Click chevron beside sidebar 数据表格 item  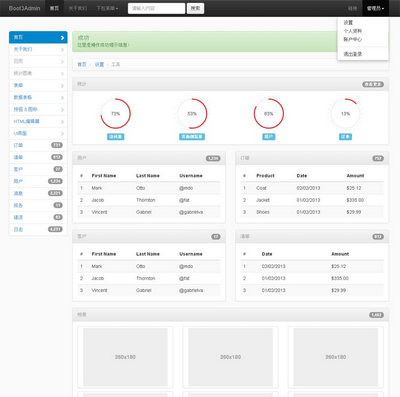point(62,98)
